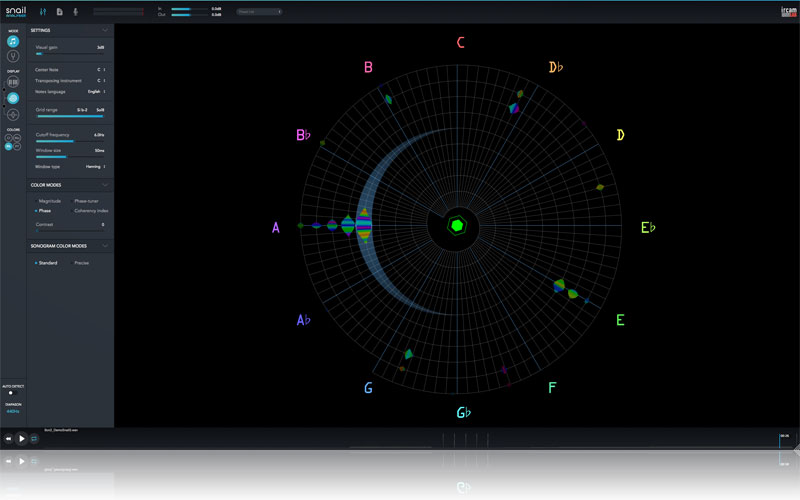Select the Magnitude color mode
The image size is (800, 500).
click(49, 201)
